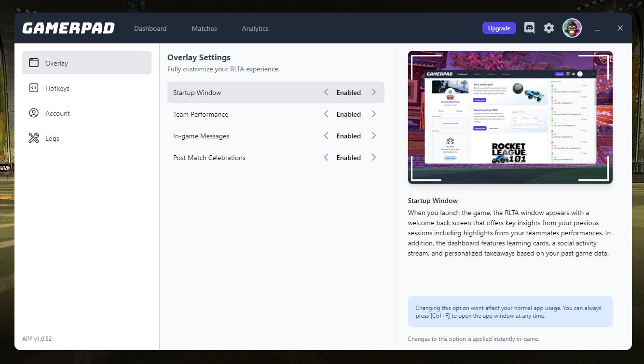Select the Overlay settings section
Screen dimensions: 644x364
coord(87,63)
